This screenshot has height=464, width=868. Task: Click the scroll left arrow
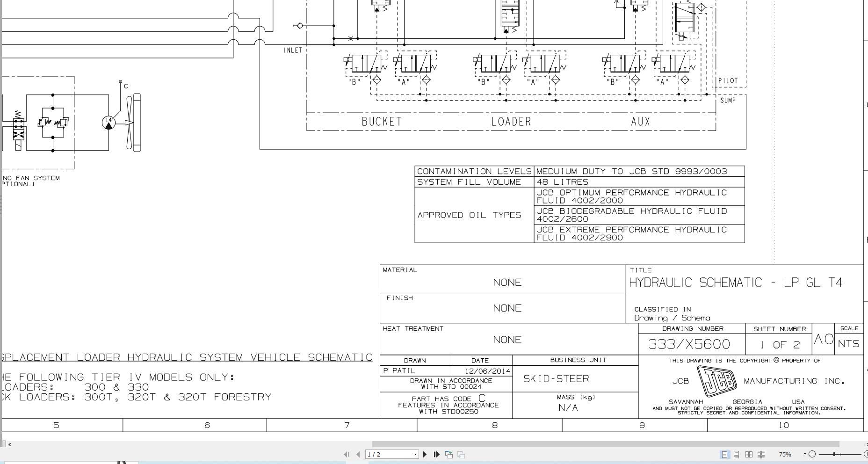[10, 444]
